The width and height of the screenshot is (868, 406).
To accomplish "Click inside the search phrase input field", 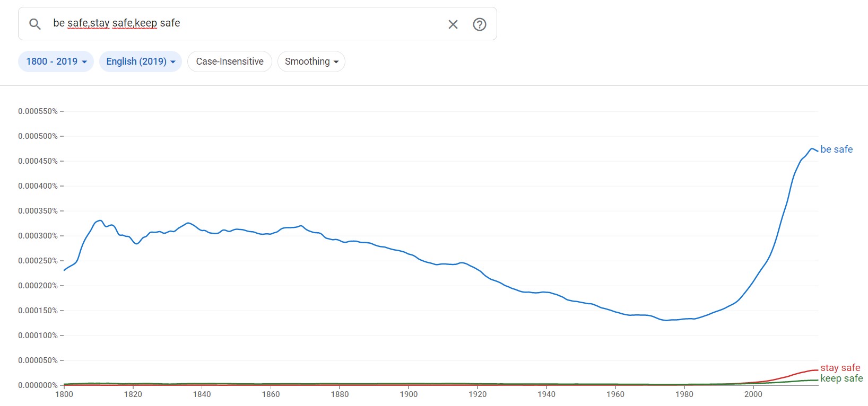I will coord(244,23).
